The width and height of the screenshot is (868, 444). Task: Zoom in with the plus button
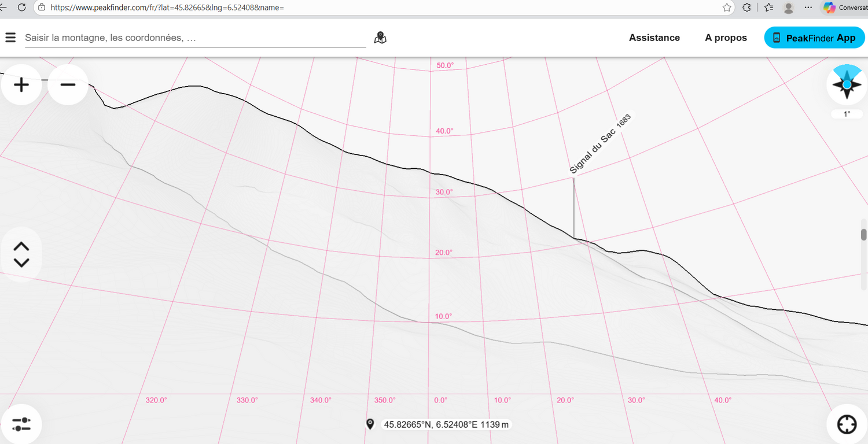21,85
